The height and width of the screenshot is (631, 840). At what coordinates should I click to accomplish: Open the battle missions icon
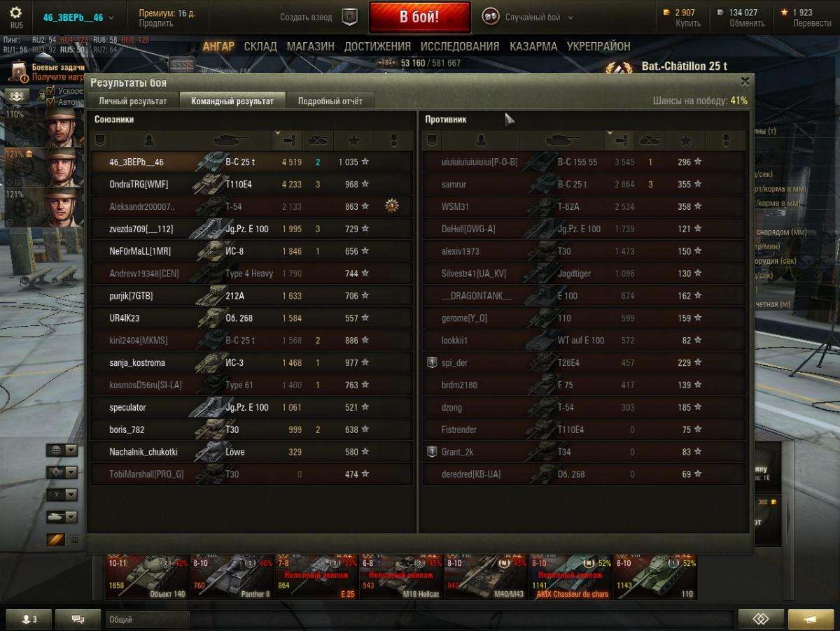[x=19, y=71]
